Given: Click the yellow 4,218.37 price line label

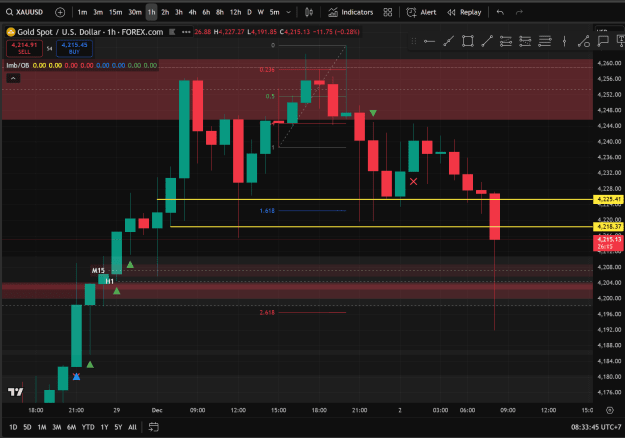Looking at the screenshot, I should pos(608,227).
